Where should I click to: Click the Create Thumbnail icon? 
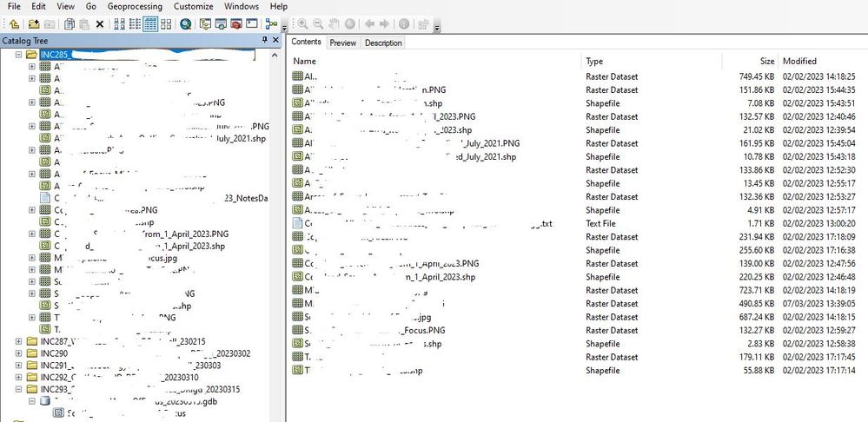[424, 23]
